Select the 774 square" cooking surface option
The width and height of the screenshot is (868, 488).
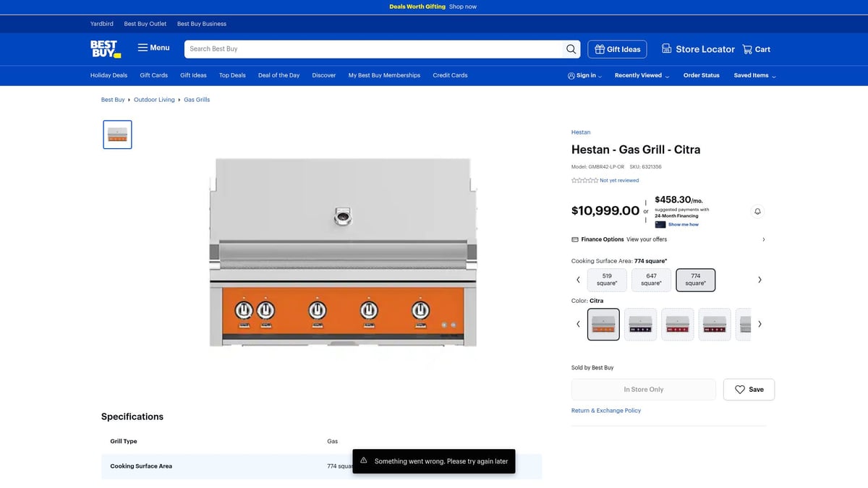(695, 280)
